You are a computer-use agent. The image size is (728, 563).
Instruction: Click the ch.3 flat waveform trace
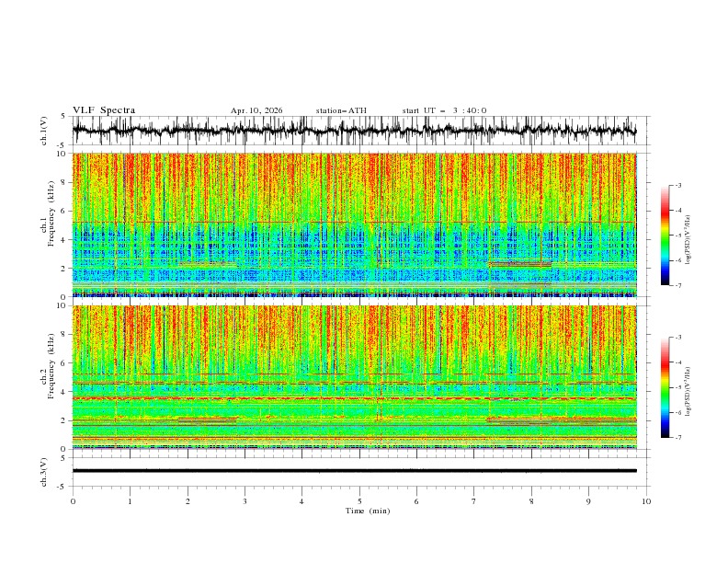pyautogui.click(x=355, y=471)
